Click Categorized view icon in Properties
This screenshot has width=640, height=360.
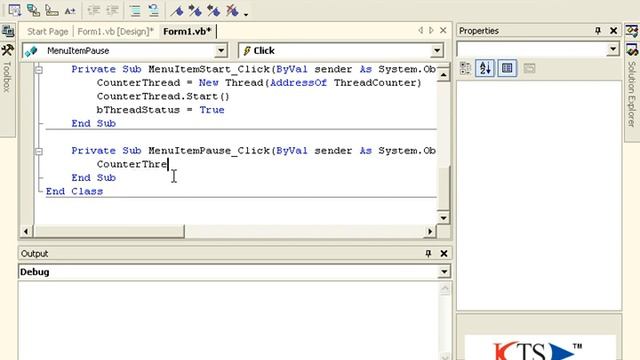465,68
